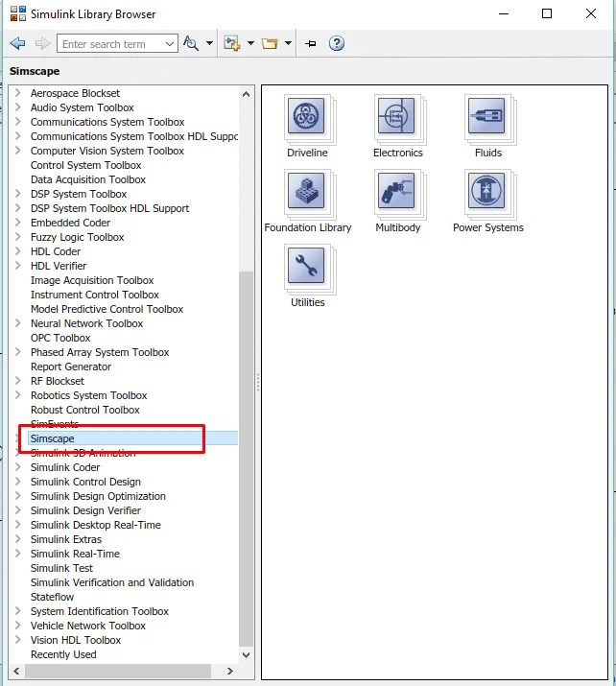
Task: Select System Identification Toolbox
Action: [x=100, y=611]
